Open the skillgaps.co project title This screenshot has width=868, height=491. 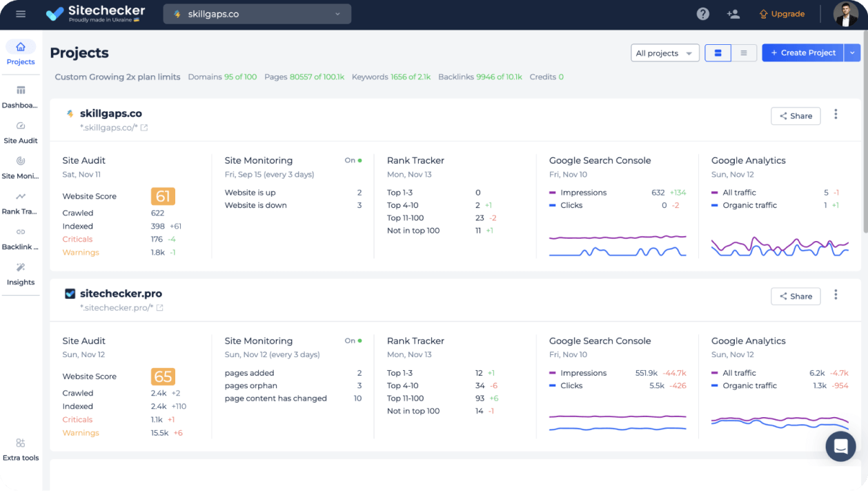(x=111, y=114)
